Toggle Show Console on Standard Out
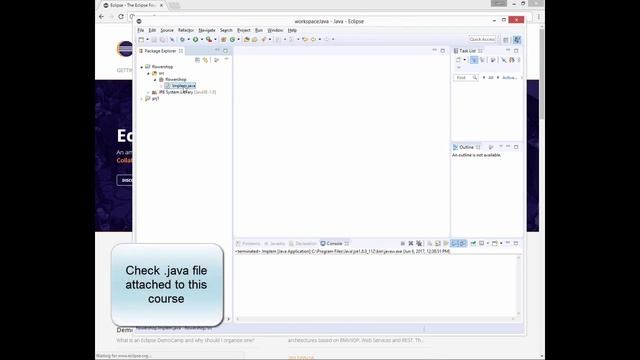This screenshot has width=640, height=360. [455, 243]
